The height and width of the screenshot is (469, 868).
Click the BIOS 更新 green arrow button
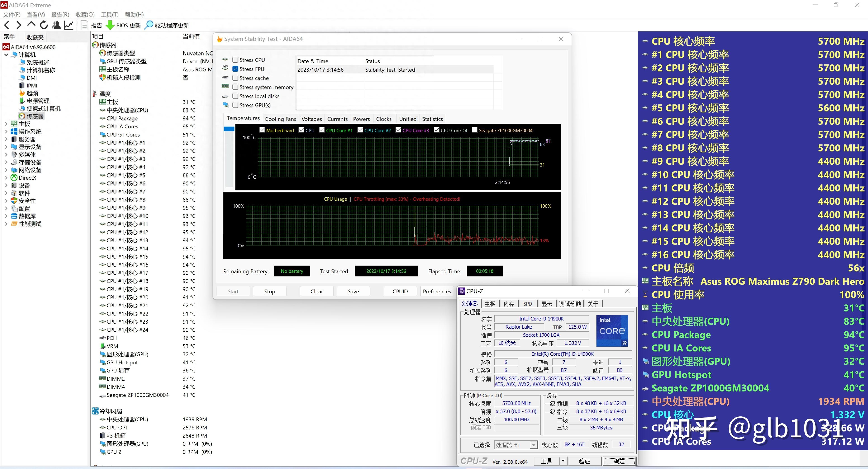click(110, 25)
